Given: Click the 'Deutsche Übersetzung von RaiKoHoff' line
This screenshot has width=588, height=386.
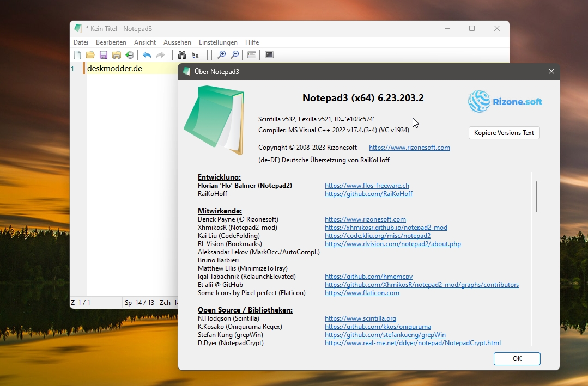Looking at the screenshot, I should tap(324, 160).
